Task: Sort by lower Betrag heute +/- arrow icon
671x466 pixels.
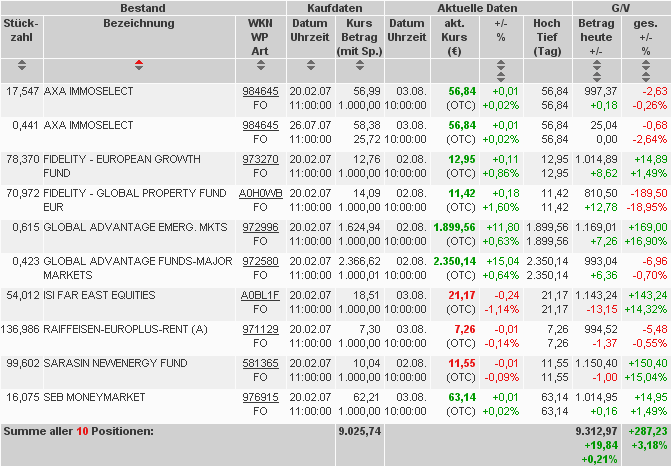Action: [x=597, y=77]
